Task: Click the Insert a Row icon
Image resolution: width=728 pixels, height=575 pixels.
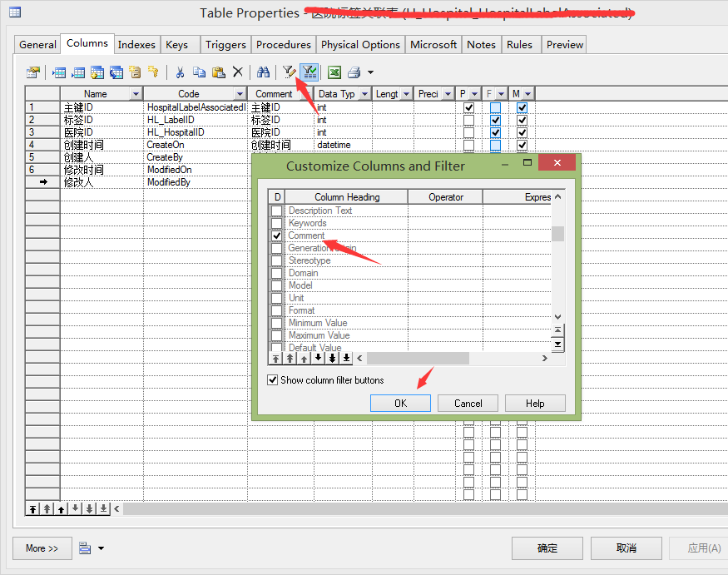Action: coord(59,72)
